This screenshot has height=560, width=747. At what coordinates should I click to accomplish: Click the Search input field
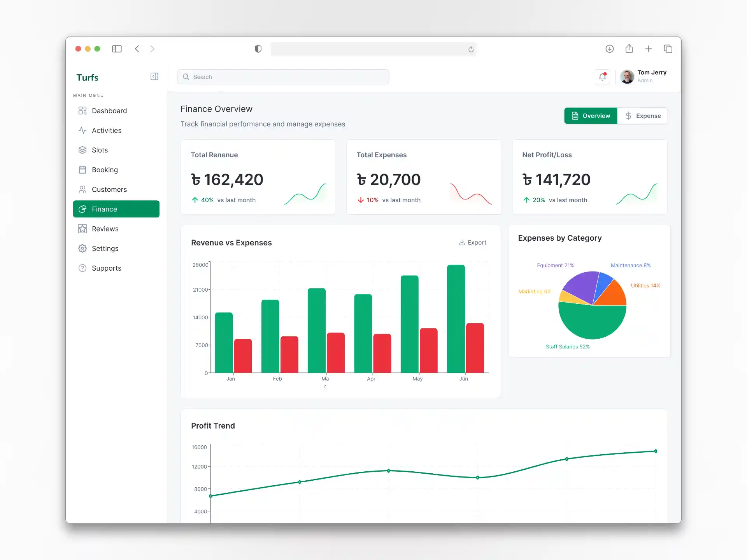(283, 77)
